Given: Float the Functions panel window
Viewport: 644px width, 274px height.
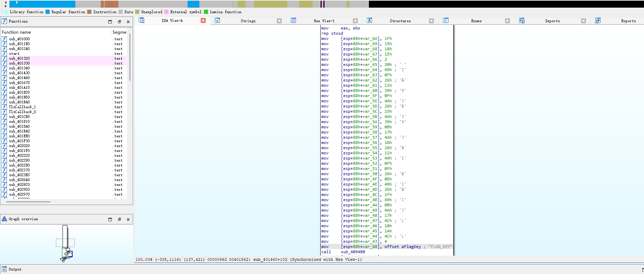Looking at the screenshot, I should (x=119, y=22).
